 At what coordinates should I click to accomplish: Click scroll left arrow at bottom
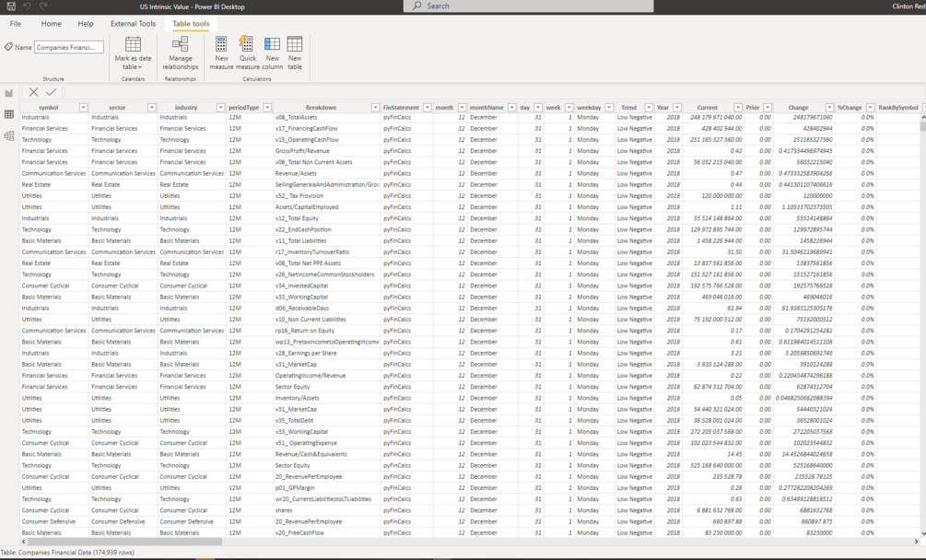click(24, 541)
